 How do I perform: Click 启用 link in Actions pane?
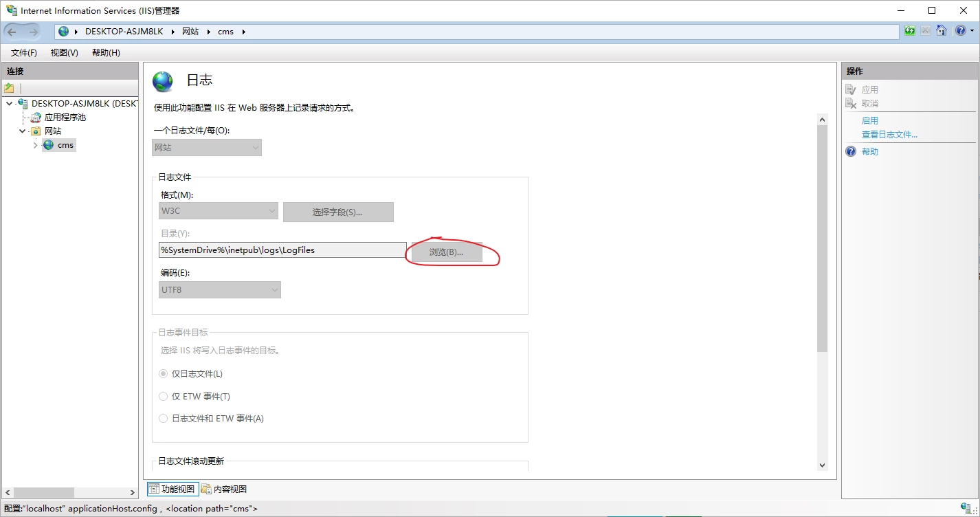click(870, 120)
